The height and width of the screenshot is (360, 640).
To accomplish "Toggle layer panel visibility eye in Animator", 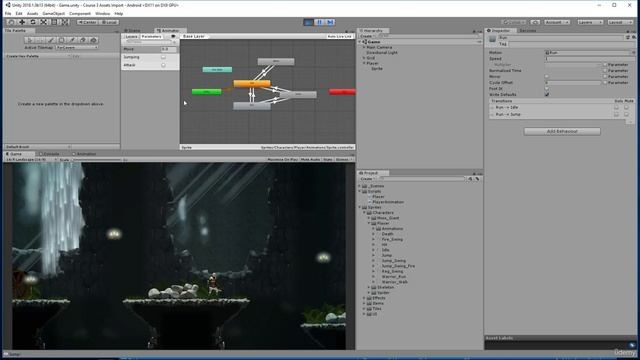I will [173, 36].
